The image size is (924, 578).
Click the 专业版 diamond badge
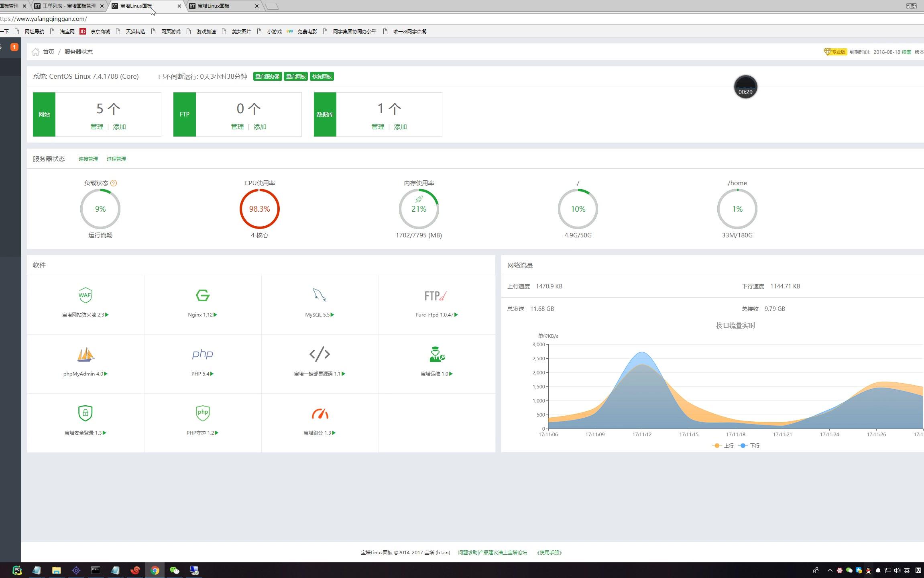tap(834, 52)
